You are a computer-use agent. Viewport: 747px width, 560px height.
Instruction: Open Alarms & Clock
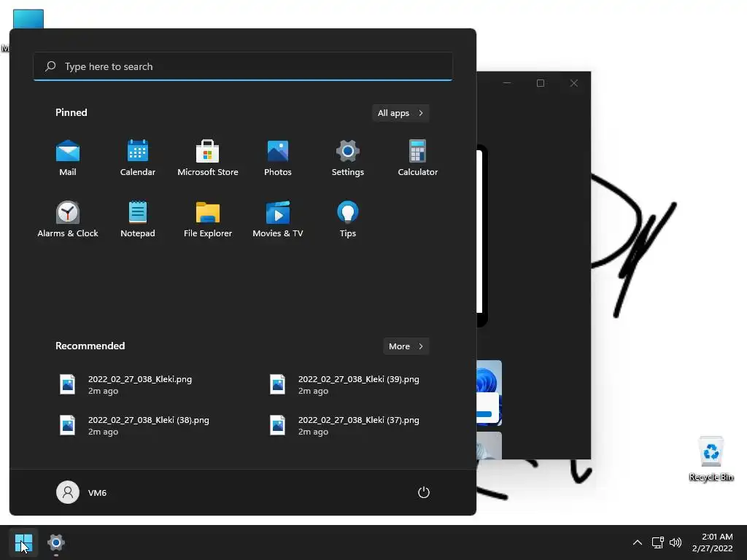pyautogui.click(x=68, y=219)
